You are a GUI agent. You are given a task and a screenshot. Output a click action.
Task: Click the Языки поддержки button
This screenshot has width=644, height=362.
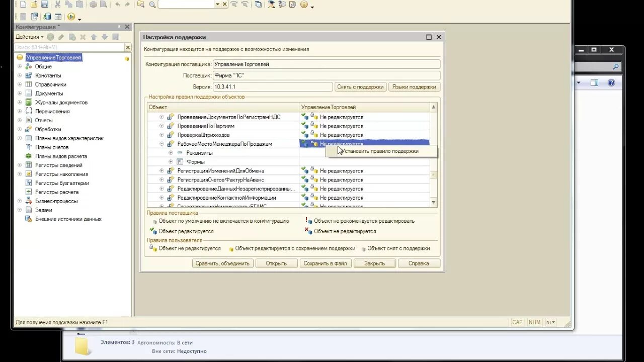tap(414, 87)
